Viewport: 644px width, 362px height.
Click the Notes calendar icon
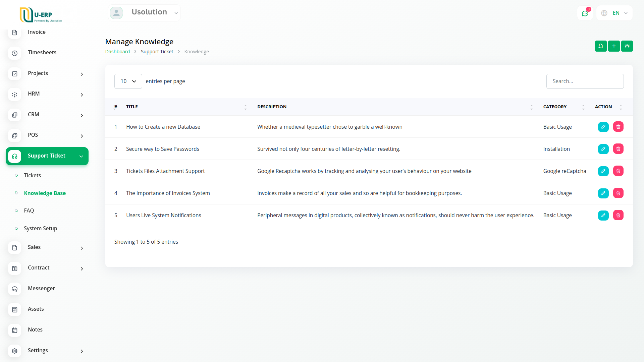[14, 330]
